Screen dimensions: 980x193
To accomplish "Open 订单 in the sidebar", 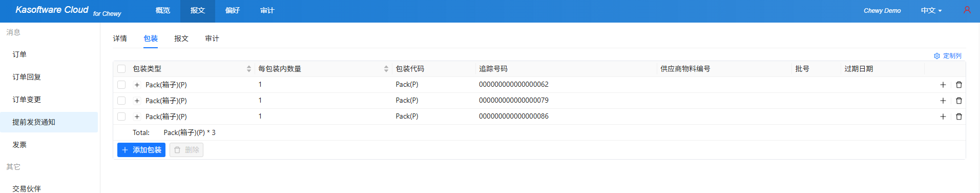I will 49,54.
